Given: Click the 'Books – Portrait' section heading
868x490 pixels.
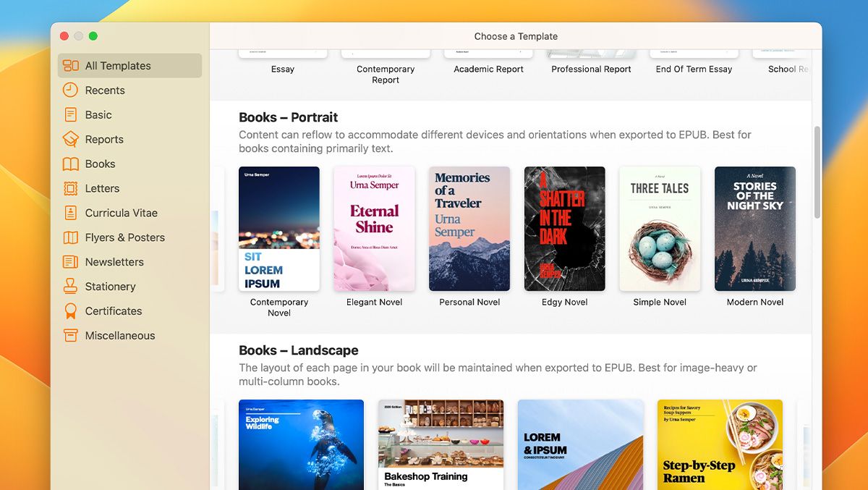Looking at the screenshot, I should tap(289, 117).
